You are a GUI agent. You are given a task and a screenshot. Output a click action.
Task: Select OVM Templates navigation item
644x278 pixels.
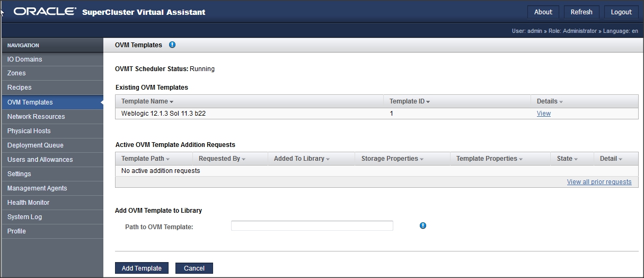point(52,102)
